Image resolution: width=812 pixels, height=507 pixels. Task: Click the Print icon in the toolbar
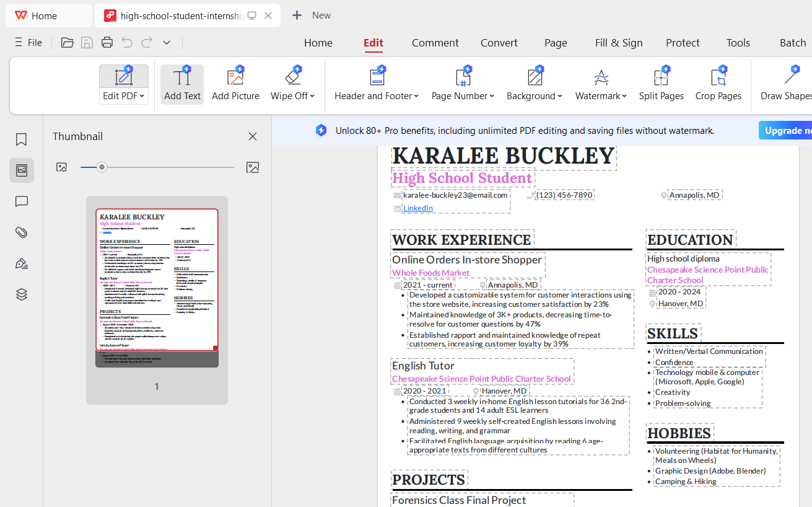point(107,42)
